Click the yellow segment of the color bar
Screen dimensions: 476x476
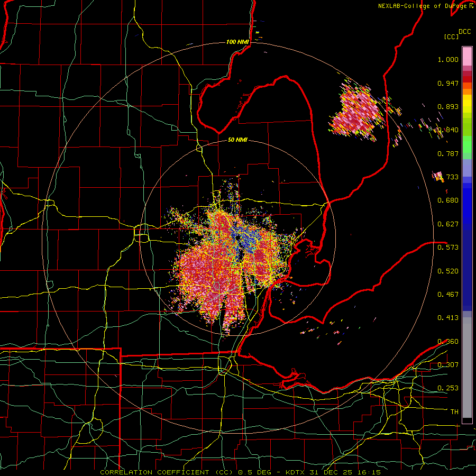point(467,105)
